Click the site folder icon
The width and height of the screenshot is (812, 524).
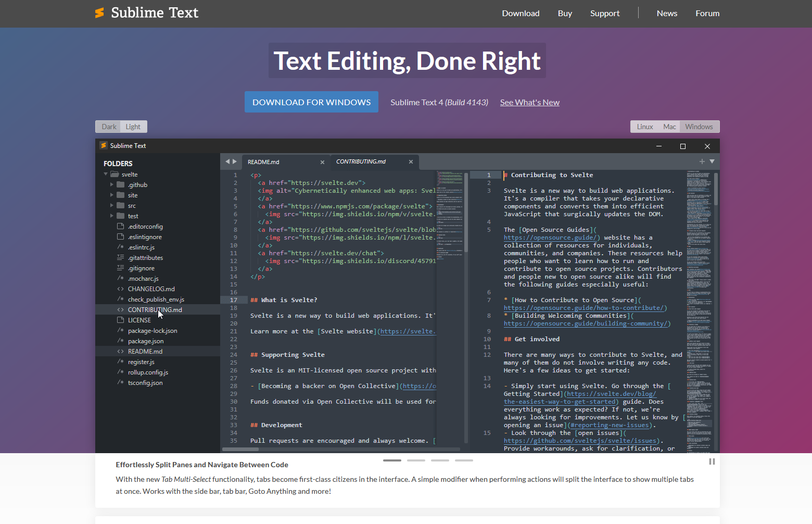coord(121,195)
